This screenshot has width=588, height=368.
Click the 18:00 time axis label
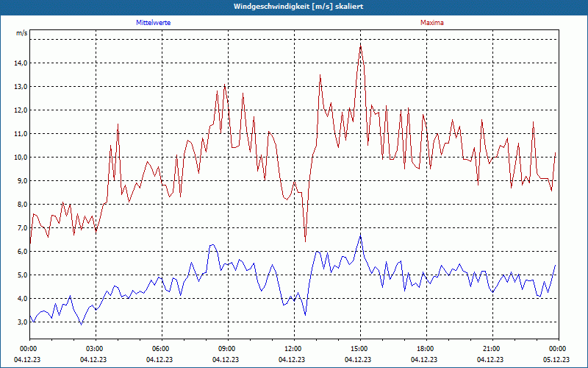[x=426, y=349]
